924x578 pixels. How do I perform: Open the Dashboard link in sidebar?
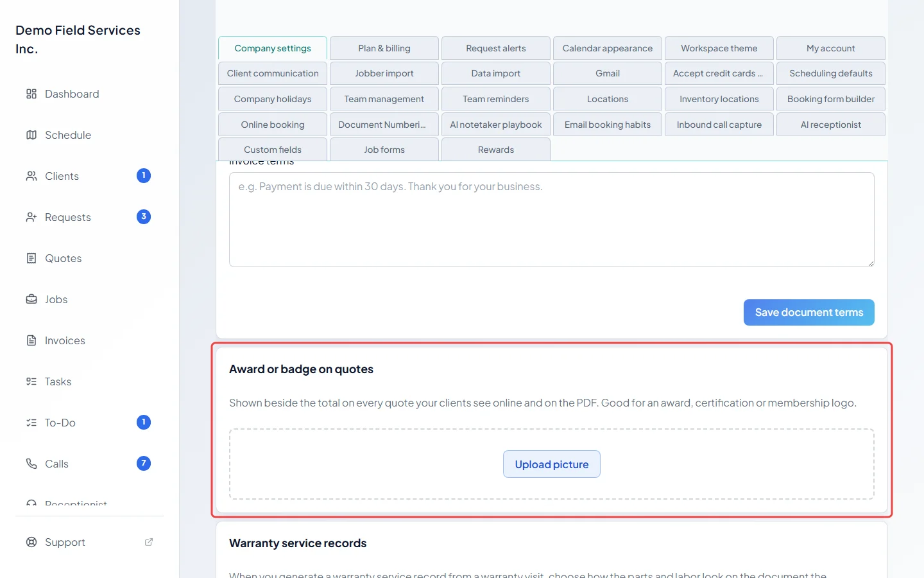coord(72,94)
